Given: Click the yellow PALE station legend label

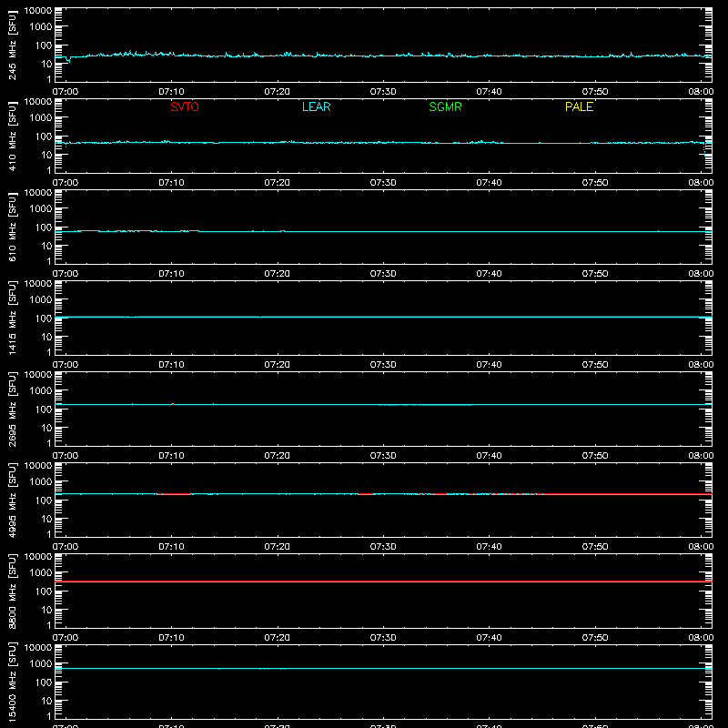Looking at the screenshot, I should point(579,106).
